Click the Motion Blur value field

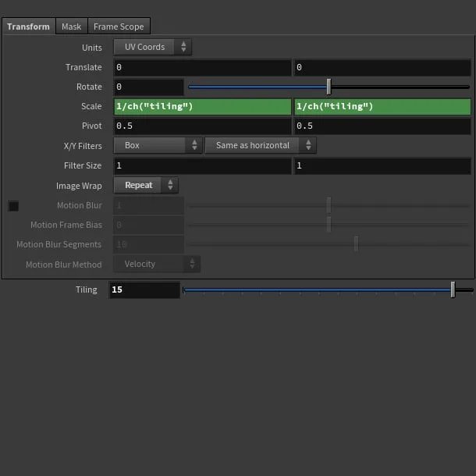148,205
